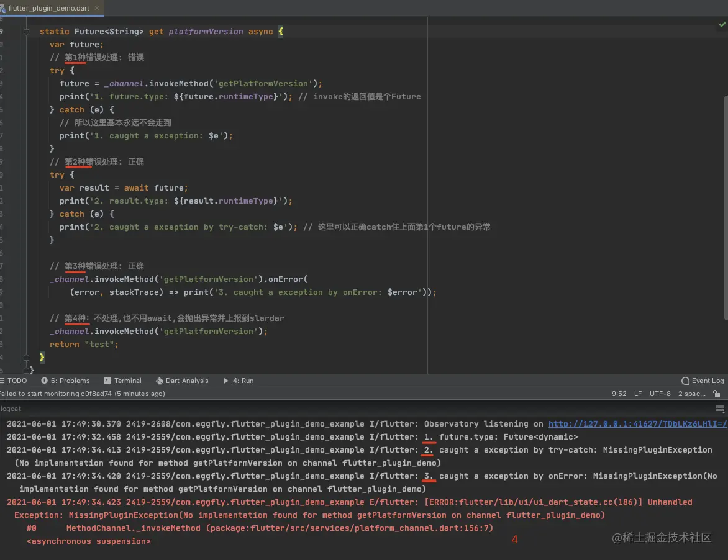Click the log line '1. future.type: Future<dynamic>'
728x560 pixels.
pos(292,436)
